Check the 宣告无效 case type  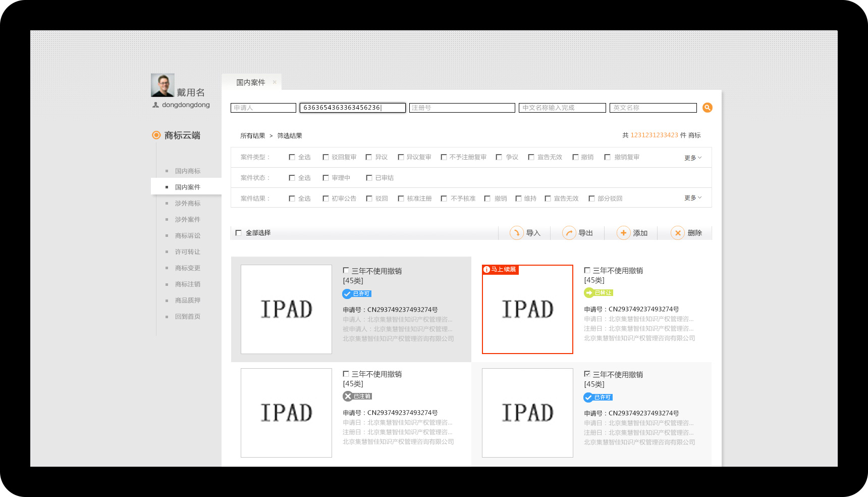click(531, 157)
